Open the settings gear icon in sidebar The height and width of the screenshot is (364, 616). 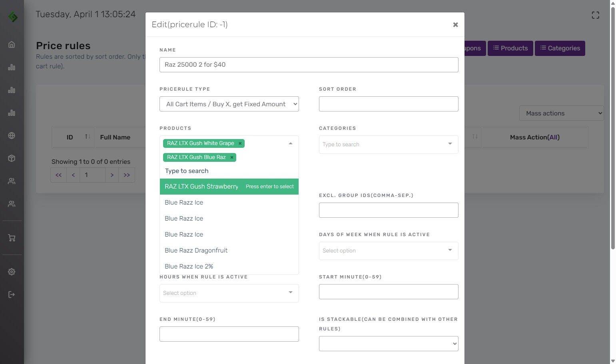[x=12, y=272]
